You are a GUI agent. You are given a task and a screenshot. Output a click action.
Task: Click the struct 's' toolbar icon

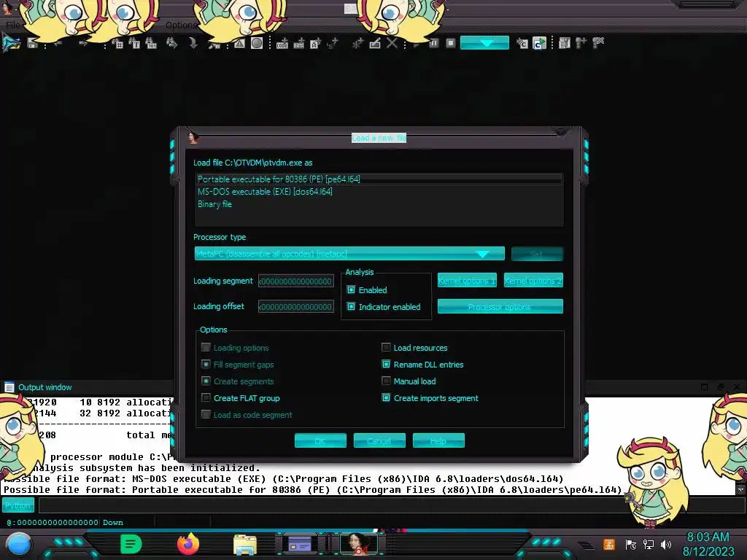click(333, 43)
